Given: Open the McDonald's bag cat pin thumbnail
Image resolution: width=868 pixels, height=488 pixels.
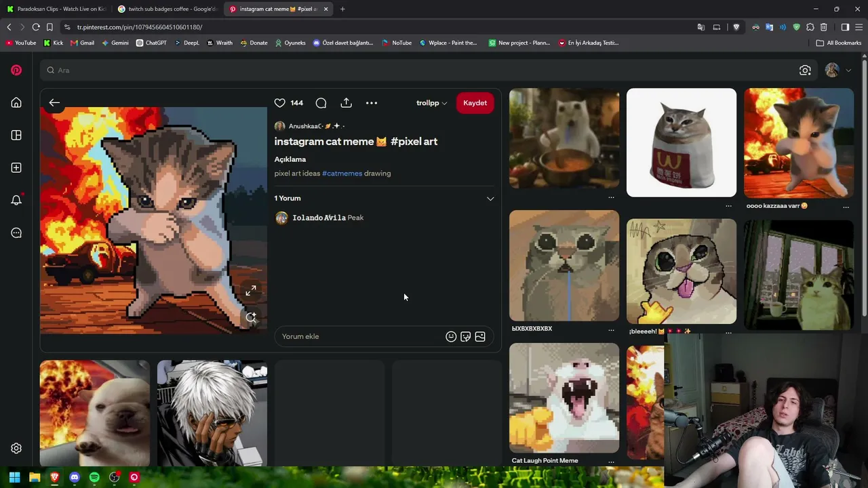Looking at the screenshot, I should (682, 142).
